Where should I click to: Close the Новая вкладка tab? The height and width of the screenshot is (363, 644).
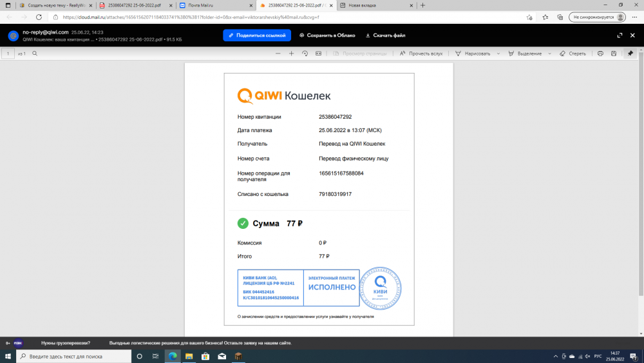pos(411,5)
